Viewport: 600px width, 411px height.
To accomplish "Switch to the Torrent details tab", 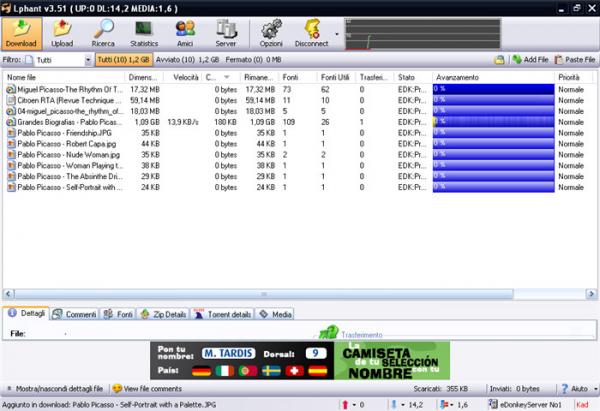I will point(223,314).
